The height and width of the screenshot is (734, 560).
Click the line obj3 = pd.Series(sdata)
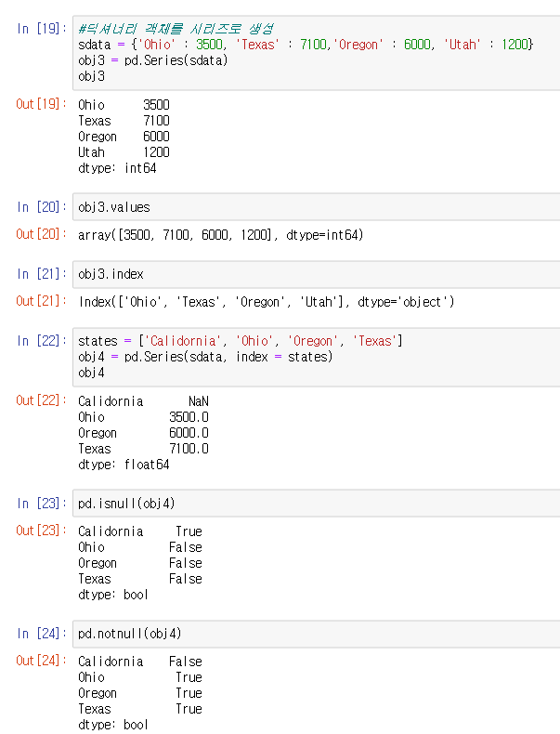pos(152,60)
